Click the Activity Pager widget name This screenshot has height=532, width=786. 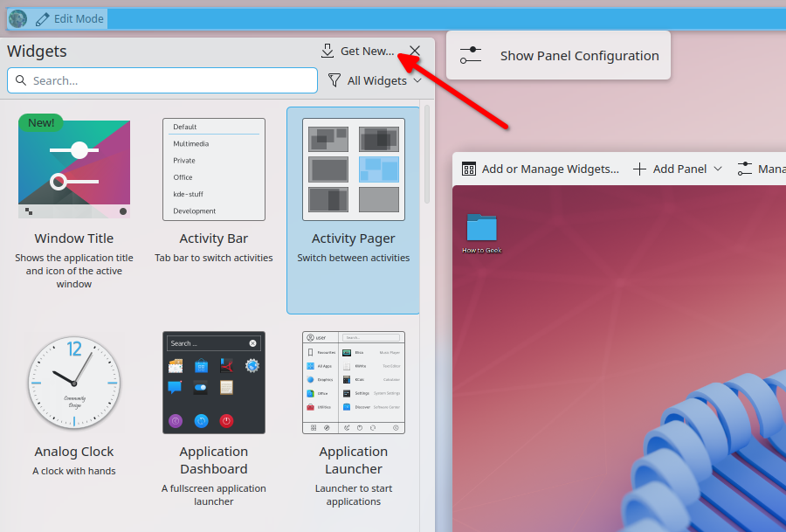point(354,238)
